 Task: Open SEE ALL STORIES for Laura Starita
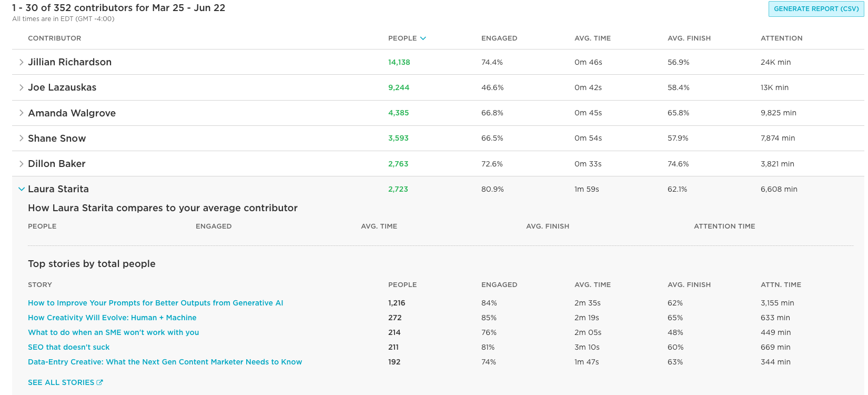point(60,382)
